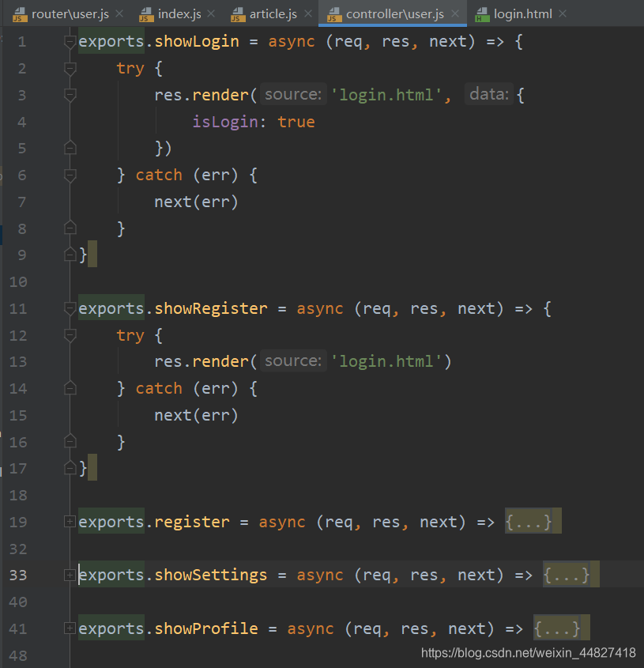Close the router\user.js tab
The height and width of the screenshot is (668, 644).
click(119, 13)
